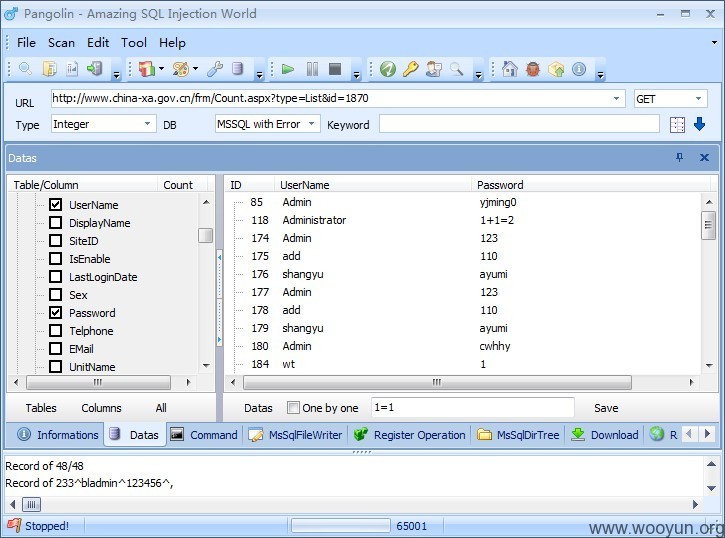Viewport: 725px width, 538px height.
Task: Click the user card icon in toolbar
Action: tap(434, 69)
